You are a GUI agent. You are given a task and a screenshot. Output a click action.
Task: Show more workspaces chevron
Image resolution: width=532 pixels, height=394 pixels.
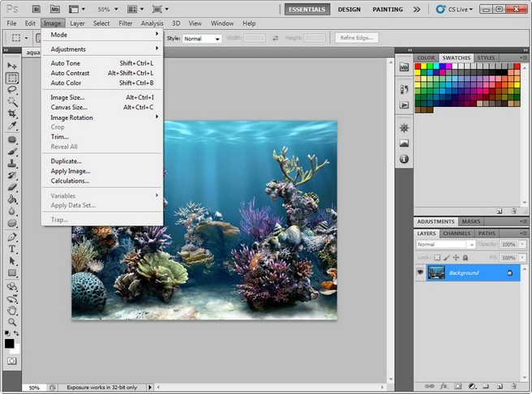pos(417,10)
